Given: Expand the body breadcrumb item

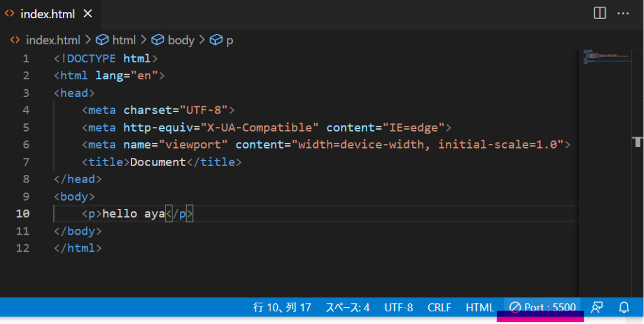Looking at the screenshot, I should pos(181,40).
